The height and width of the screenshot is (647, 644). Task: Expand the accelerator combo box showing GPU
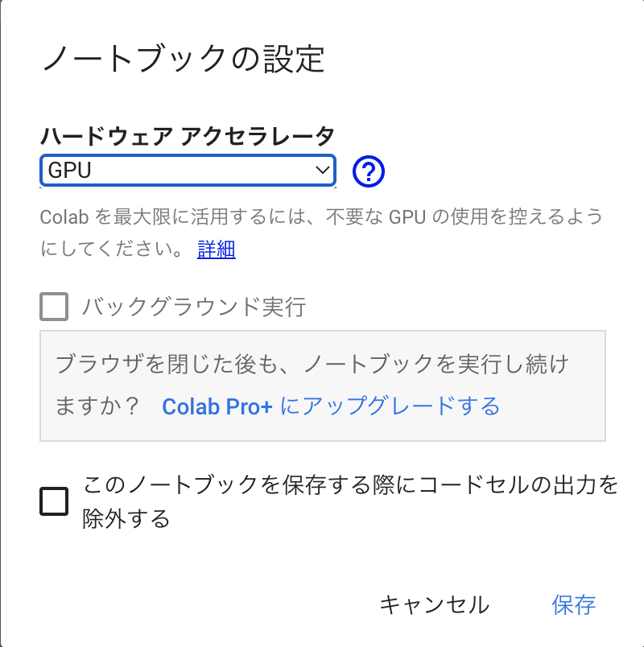tap(187, 171)
